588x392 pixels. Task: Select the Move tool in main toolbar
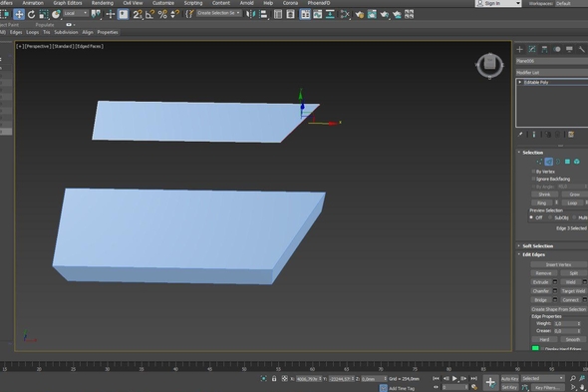coord(19,14)
